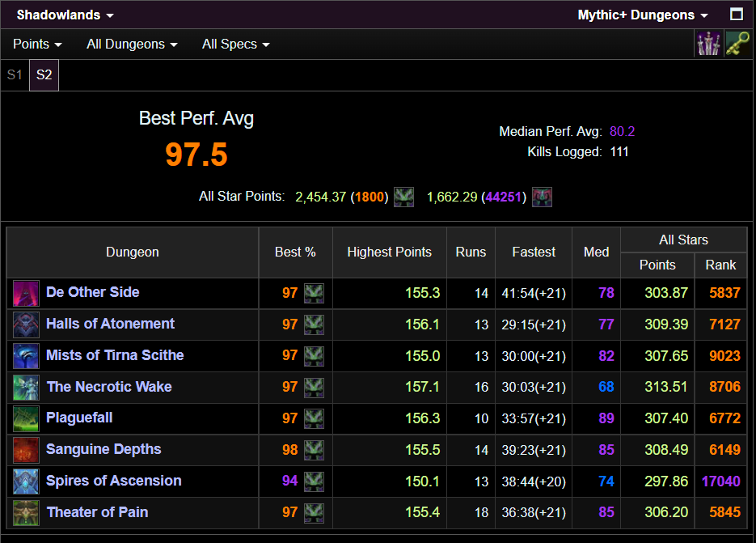Expand panel using the square window icon

pyautogui.click(x=737, y=15)
